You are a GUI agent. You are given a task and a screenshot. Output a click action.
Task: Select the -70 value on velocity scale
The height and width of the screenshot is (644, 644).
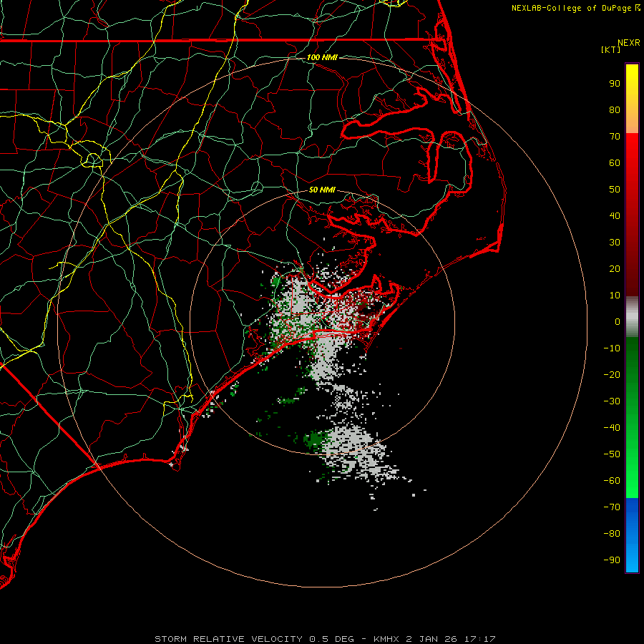click(612, 507)
